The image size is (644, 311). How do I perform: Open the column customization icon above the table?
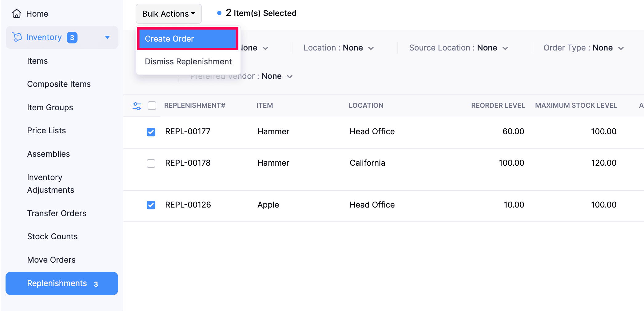point(137,106)
